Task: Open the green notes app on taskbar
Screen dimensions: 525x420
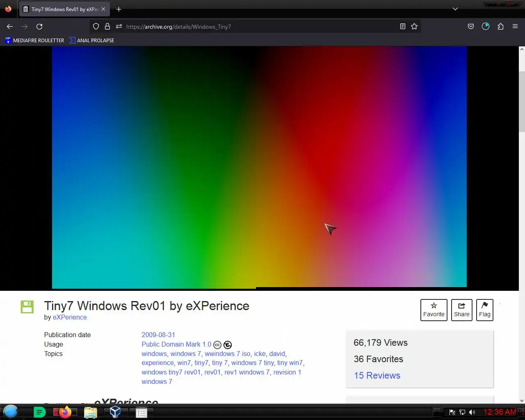Action: (39, 412)
